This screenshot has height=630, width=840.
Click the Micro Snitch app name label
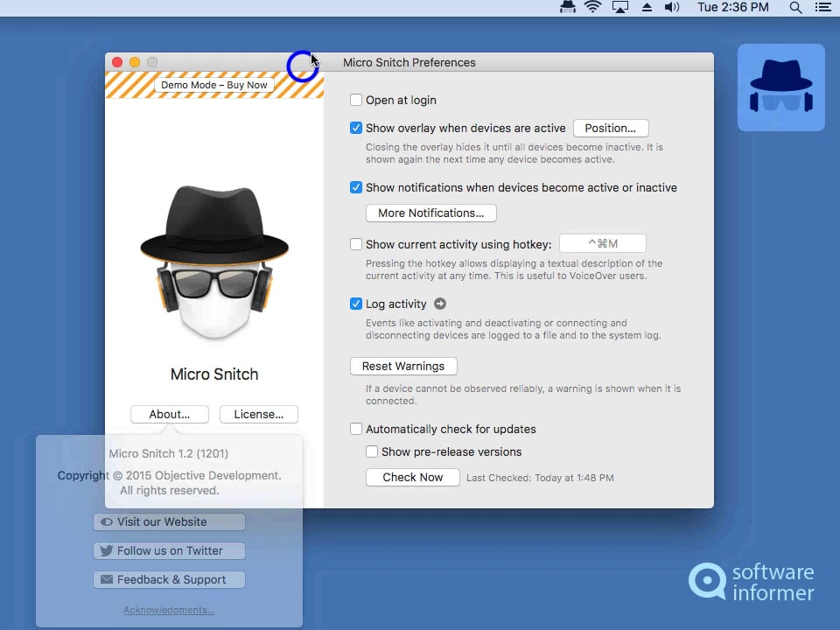pyautogui.click(x=214, y=374)
